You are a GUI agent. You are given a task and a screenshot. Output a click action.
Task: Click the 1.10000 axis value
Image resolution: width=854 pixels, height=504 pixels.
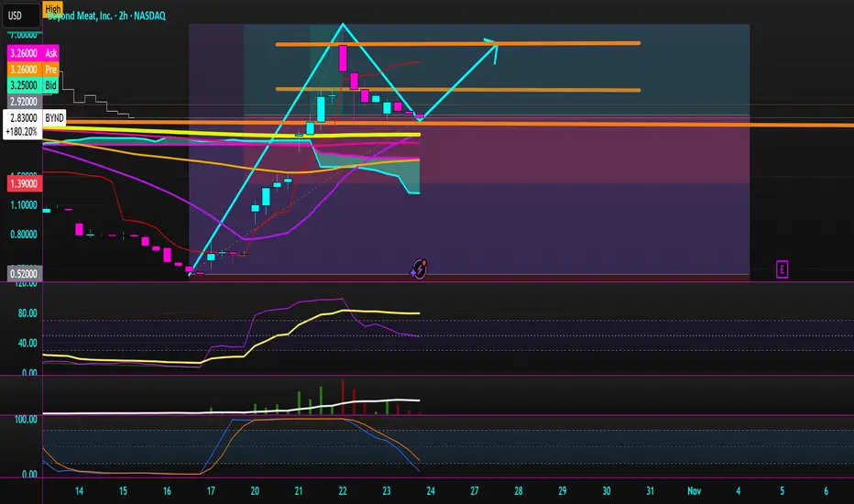24,205
